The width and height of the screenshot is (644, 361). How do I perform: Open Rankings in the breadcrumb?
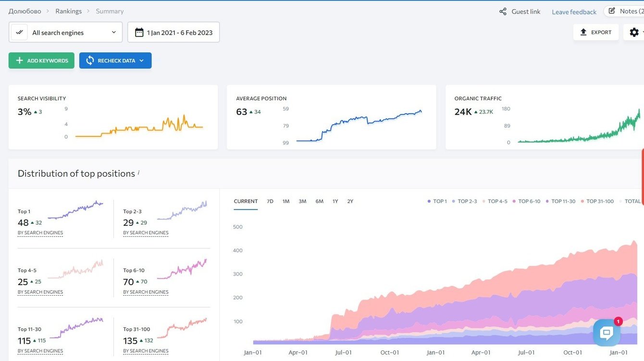click(68, 11)
